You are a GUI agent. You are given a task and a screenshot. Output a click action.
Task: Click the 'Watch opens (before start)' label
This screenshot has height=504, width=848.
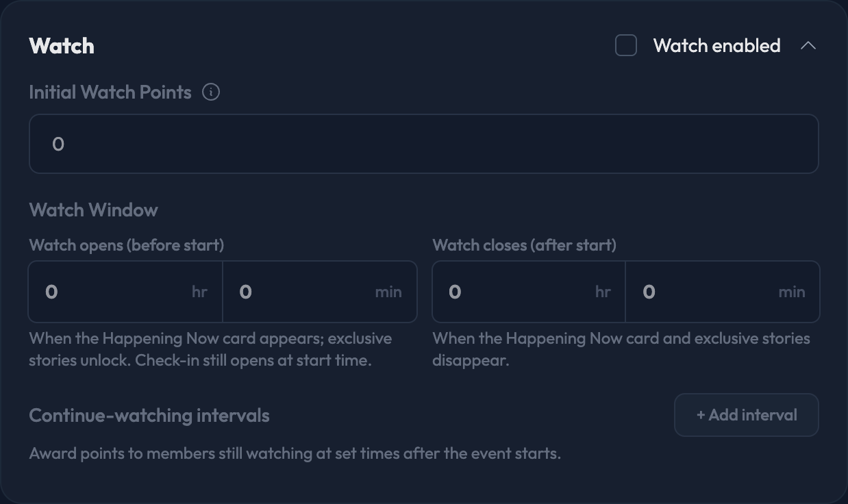(127, 245)
